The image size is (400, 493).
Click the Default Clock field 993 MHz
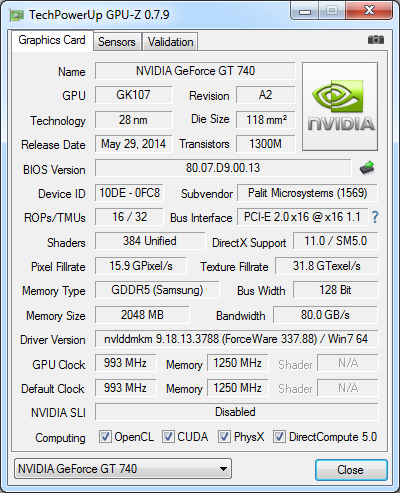point(126,388)
